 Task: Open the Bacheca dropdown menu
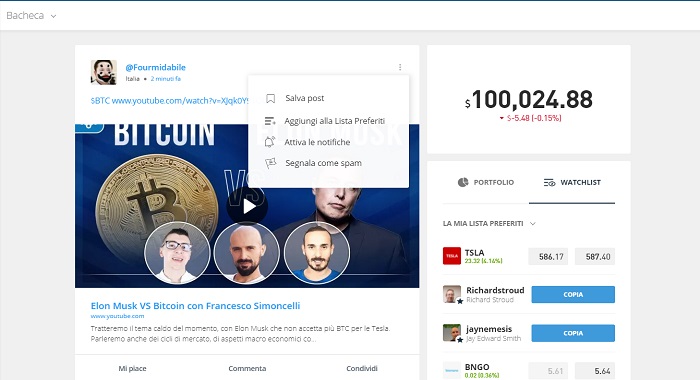[31, 16]
